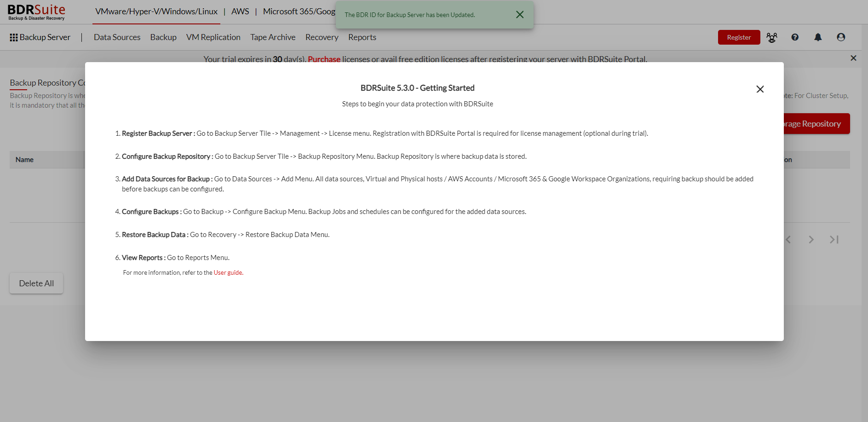Go to next page arrow
Viewport: 868px width, 422px height.
coord(811,240)
